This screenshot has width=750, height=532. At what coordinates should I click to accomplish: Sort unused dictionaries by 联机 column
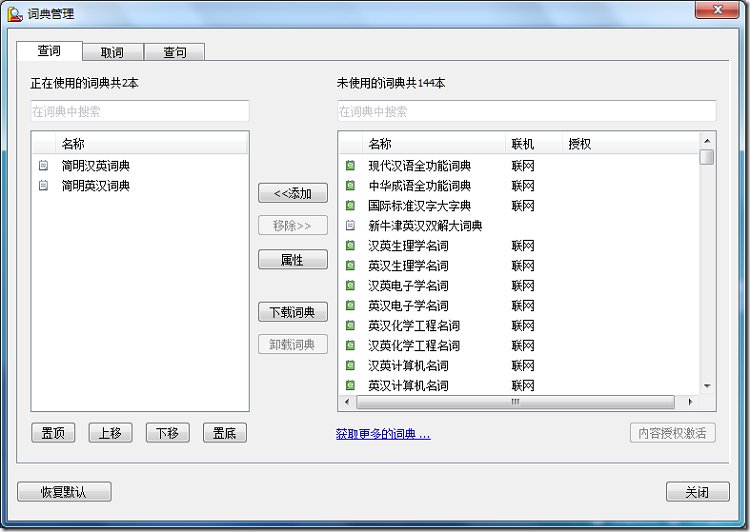(534, 144)
